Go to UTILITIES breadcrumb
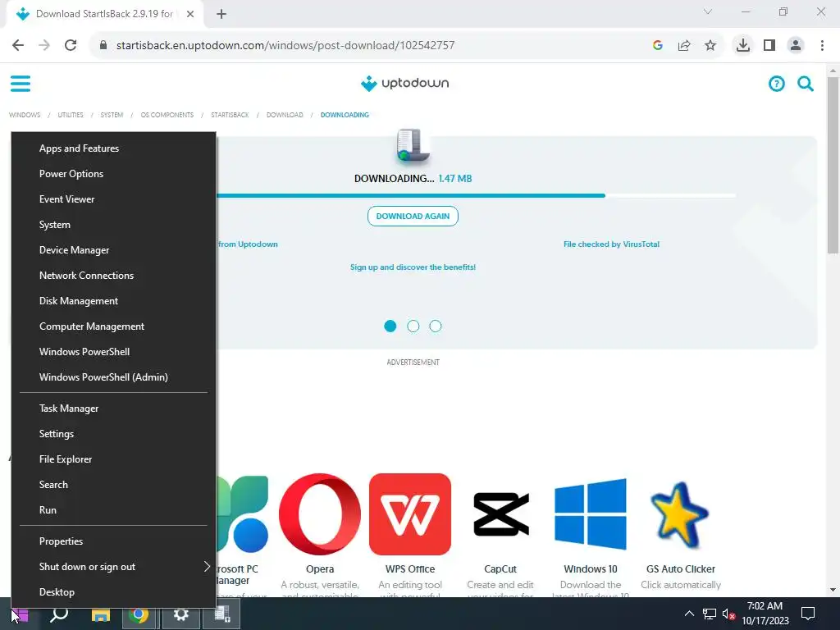Viewport: 840px width, 630px height. pyautogui.click(x=71, y=115)
